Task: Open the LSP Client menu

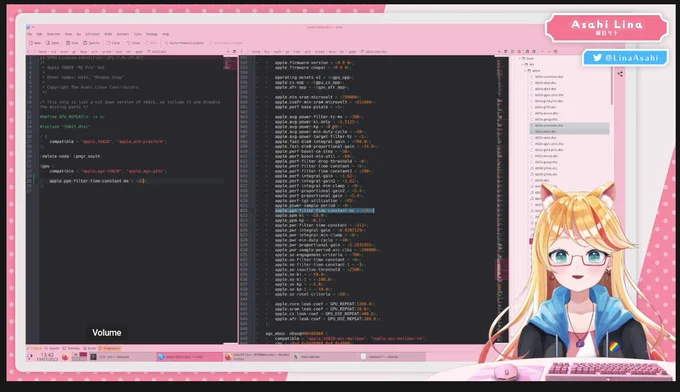Action: click(x=92, y=34)
